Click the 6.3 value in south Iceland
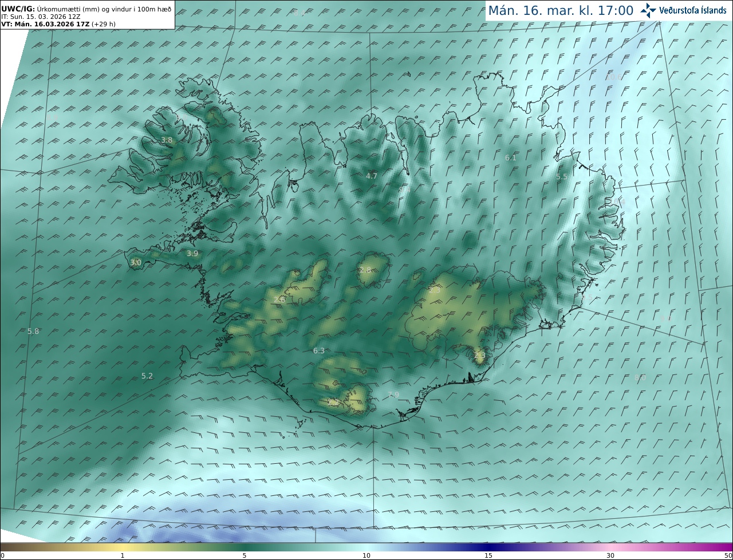 319,350
